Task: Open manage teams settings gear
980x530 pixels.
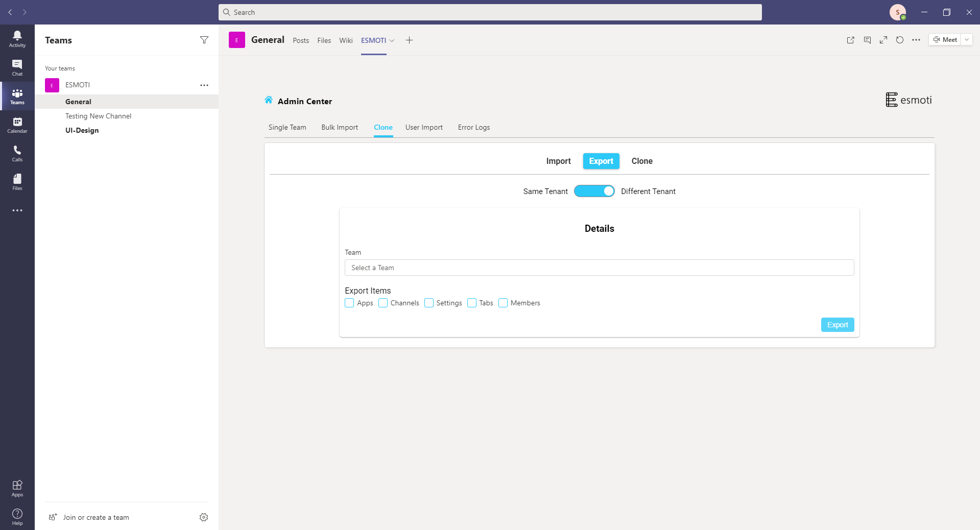Action: click(x=204, y=517)
